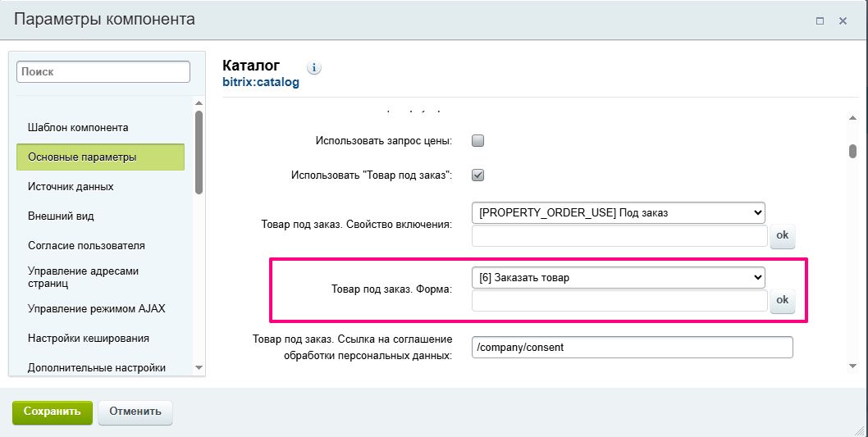The image size is (868, 437).
Task: Click ok button beside form field
Action: click(782, 300)
